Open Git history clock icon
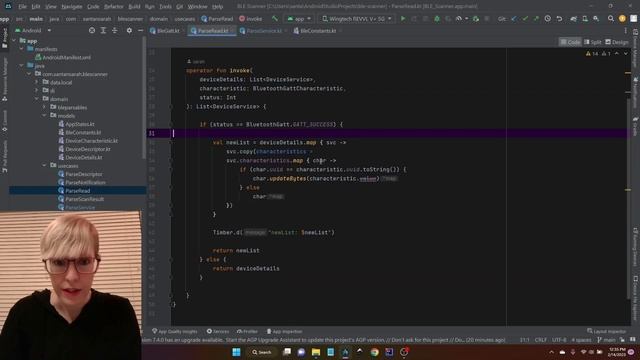This screenshot has height=360, width=640. 548,19
